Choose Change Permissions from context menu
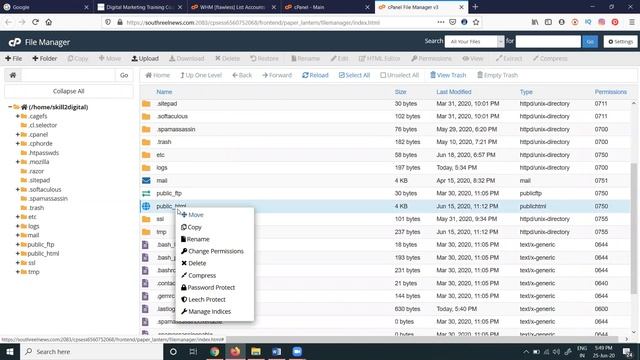This screenshot has height=360, width=640. 212,251
